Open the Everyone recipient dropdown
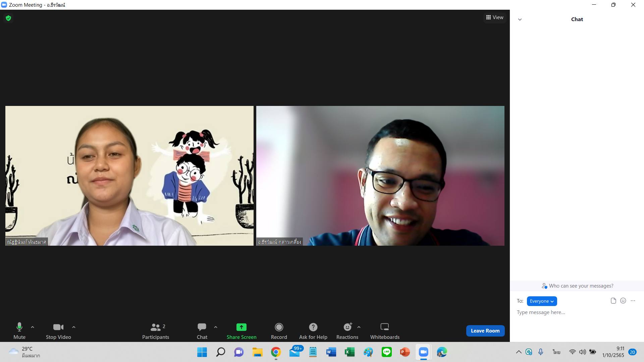The height and width of the screenshot is (362, 644). pyautogui.click(x=542, y=301)
